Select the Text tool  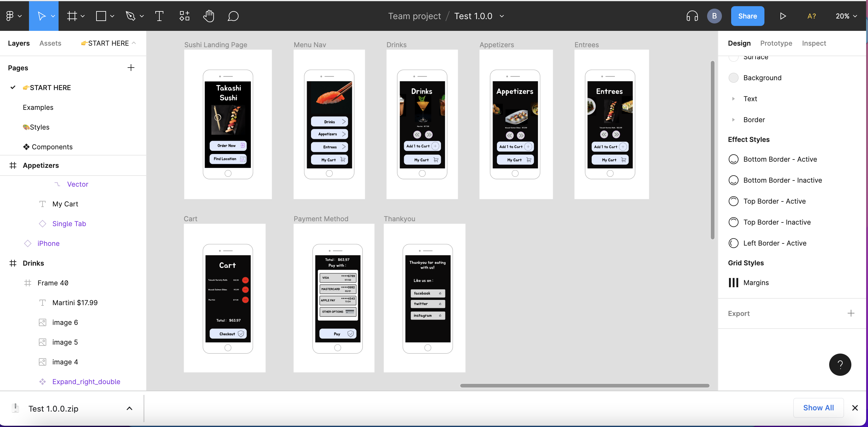click(x=159, y=16)
